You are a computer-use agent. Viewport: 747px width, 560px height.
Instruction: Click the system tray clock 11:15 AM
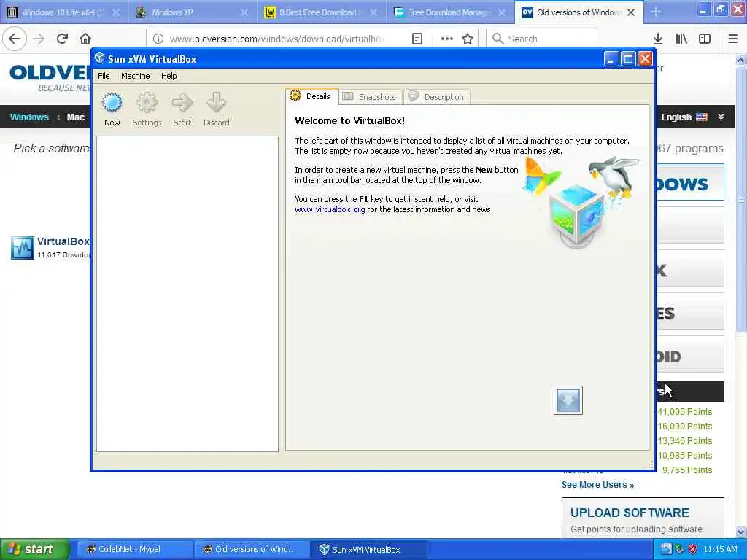(720, 549)
